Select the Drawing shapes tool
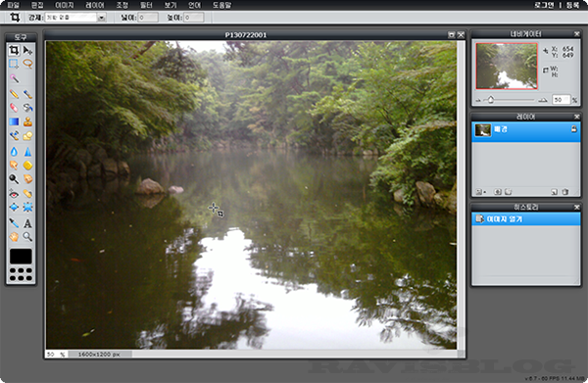588x383 pixels. pos(27,135)
